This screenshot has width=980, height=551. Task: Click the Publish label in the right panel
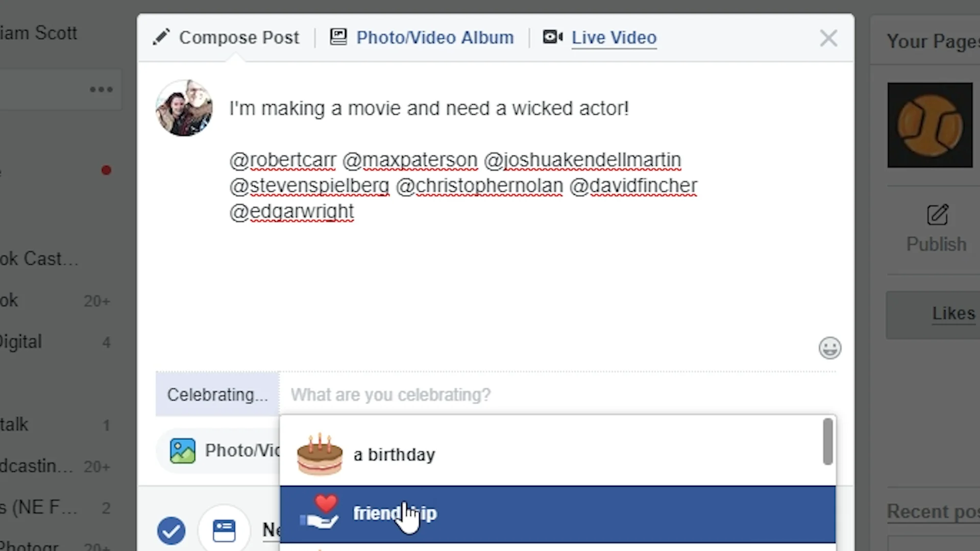click(x=937, y=244)
